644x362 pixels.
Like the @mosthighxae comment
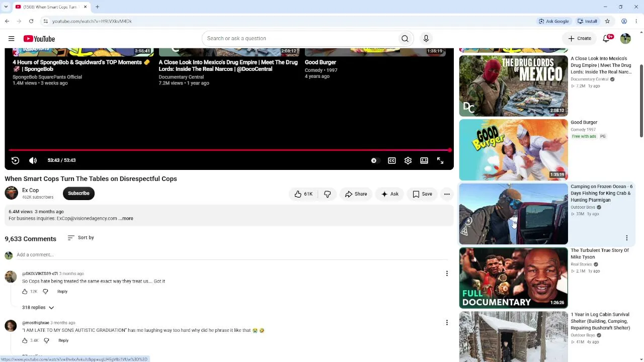click(x=25, y=341)
